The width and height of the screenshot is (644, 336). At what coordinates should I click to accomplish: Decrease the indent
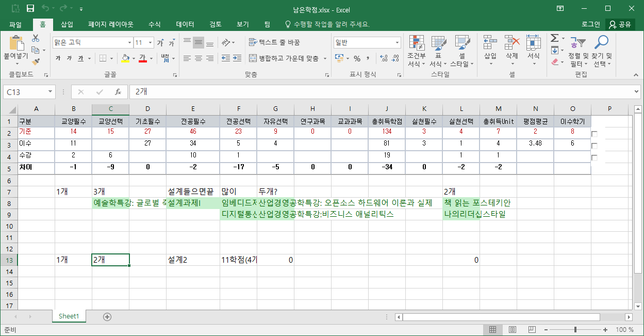[x=225, y=58]
